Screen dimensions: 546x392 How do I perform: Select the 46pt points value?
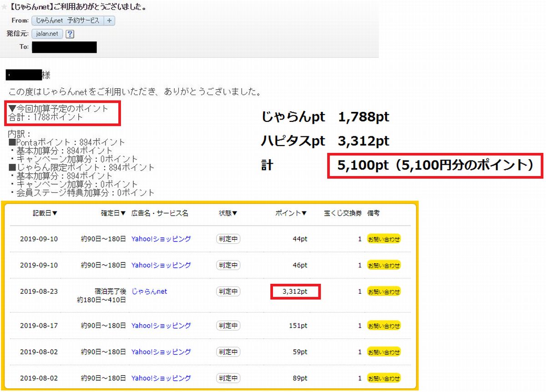[x=300, y=265]
